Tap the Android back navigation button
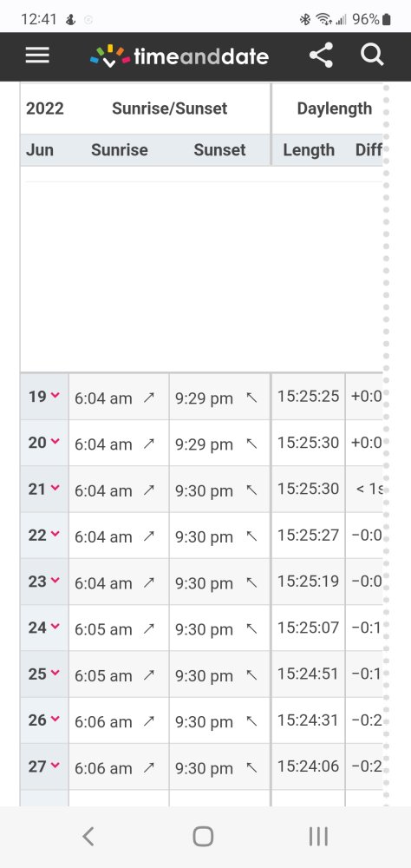 88,837
